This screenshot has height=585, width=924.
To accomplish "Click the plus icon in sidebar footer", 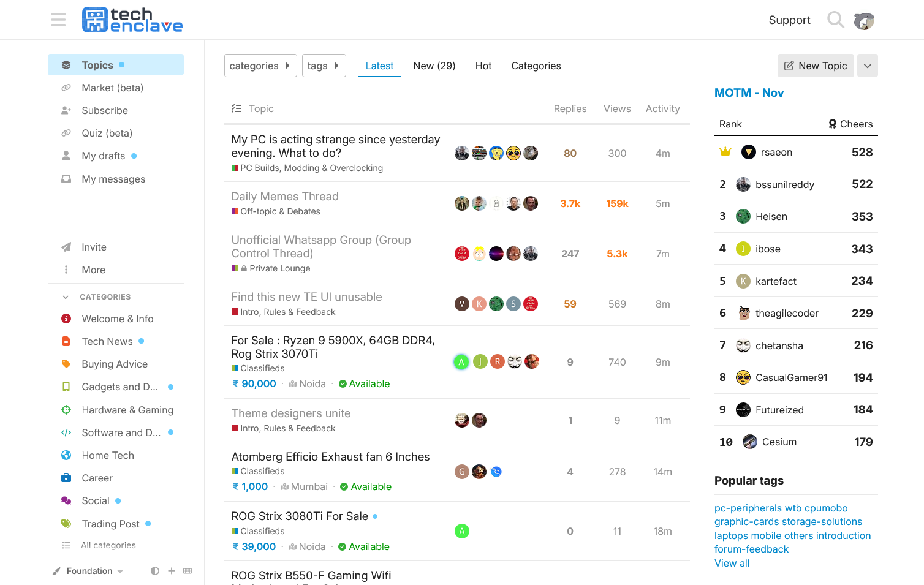I will 172,571.
